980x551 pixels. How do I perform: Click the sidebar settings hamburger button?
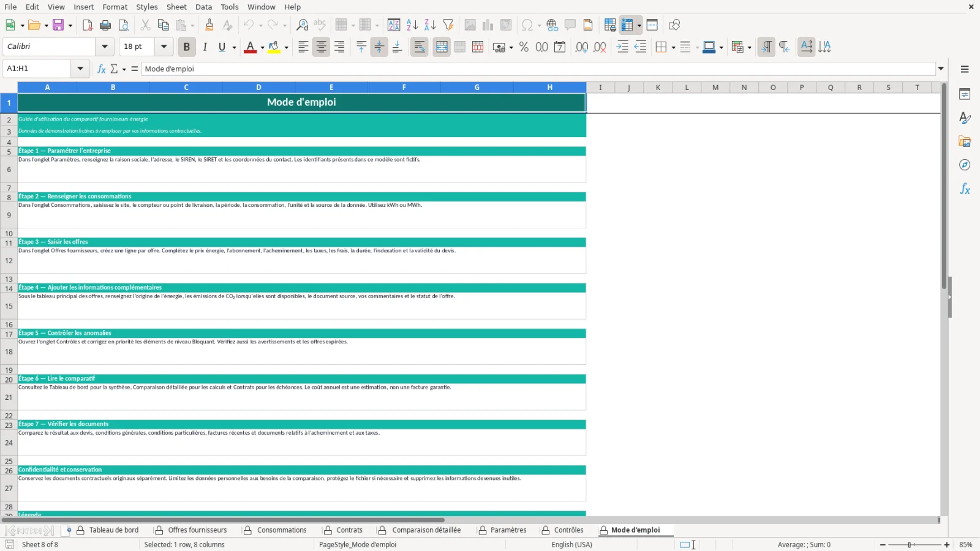965,69
